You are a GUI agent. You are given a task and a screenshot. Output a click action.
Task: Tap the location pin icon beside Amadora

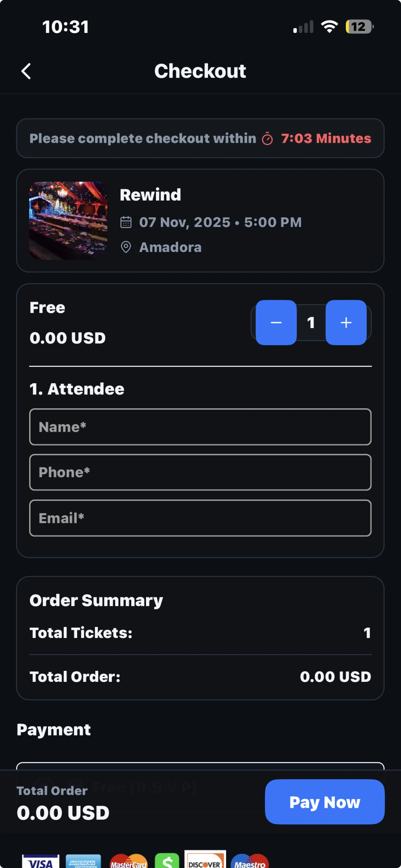tap(126, 247)
